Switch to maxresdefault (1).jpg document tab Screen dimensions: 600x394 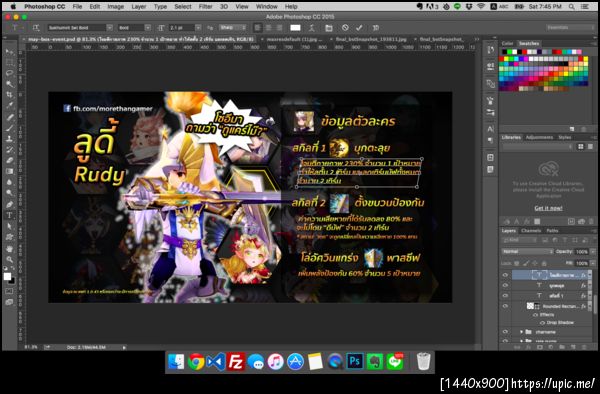(x=294, y=39)
